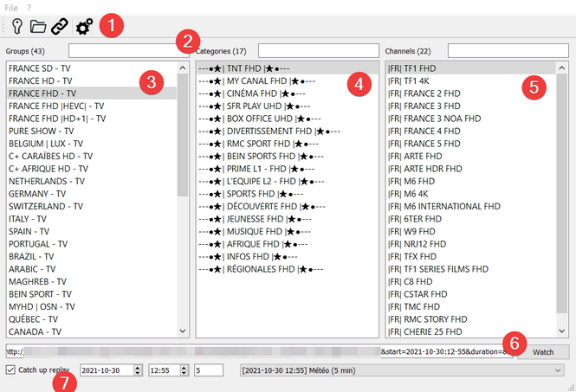Screen dimensions: 576x392
Task: Decrease the 12:55 time with down arrow
Action: point(184,373)
